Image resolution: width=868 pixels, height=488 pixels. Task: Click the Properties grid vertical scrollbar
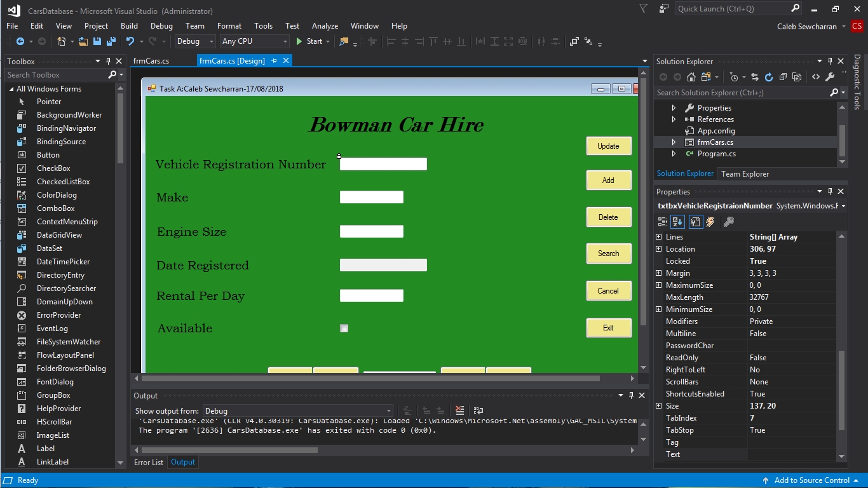[842, 391]
